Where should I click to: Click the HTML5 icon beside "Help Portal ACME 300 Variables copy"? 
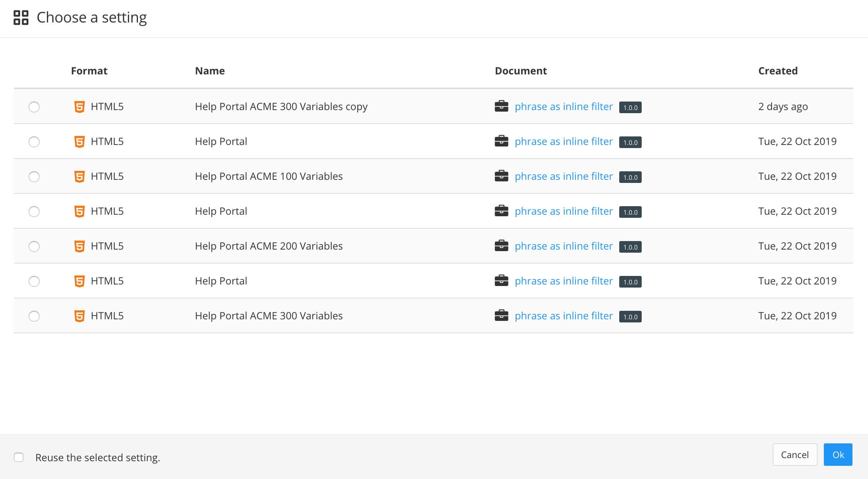click(x=78, y=107)
